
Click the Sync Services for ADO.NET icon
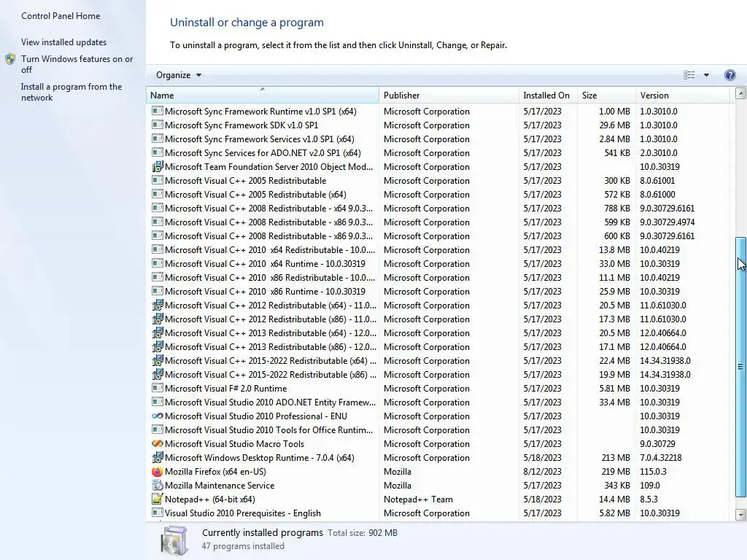point(157,152)
